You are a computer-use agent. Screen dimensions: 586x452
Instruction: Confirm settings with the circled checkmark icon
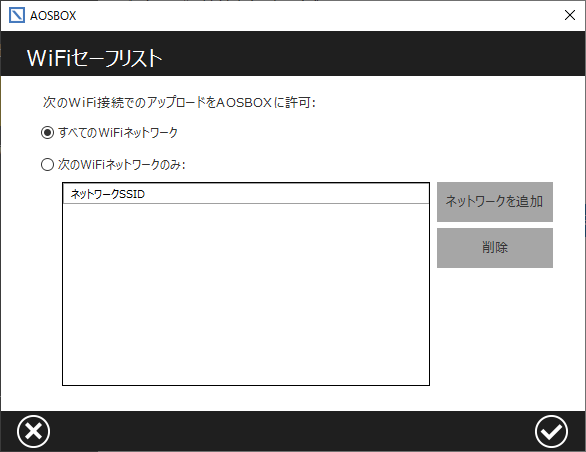(x=551, y=431)
